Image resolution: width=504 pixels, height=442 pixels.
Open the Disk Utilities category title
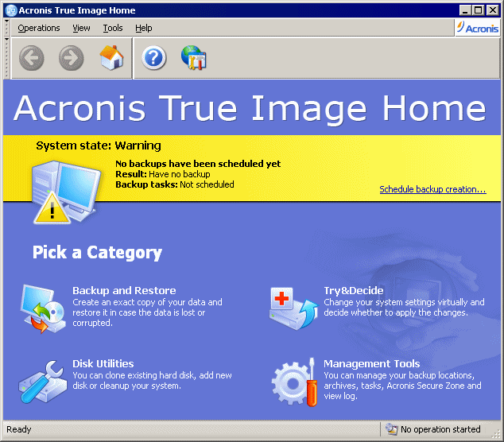pos(103,363)
